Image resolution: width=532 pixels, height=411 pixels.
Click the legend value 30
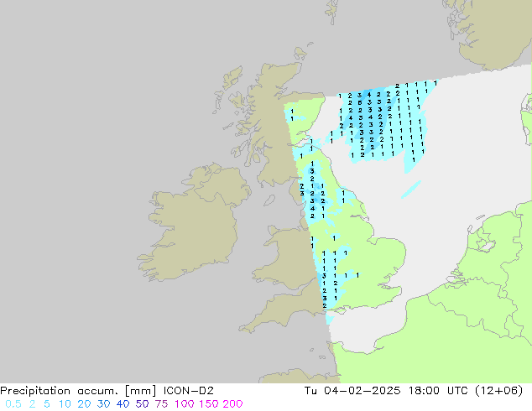tap(103, 404)
